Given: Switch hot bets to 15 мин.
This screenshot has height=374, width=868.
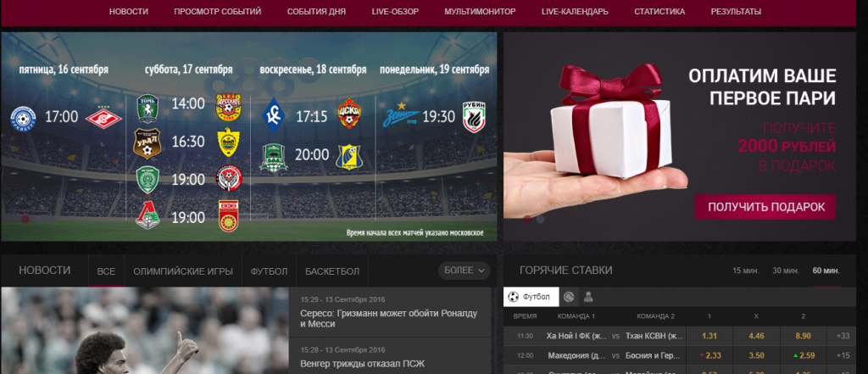Looking at the screenshot, I should click(746, 271).
